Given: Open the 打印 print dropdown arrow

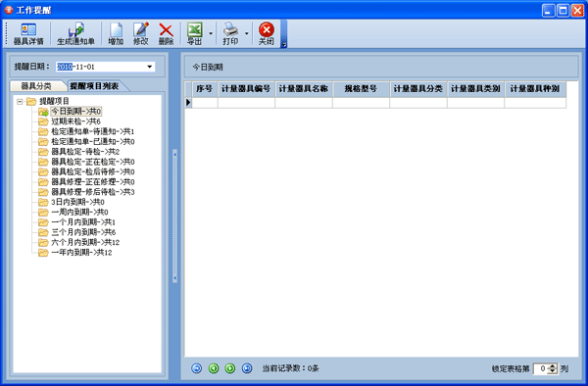Looking at the screenshot, I should 246,33.
